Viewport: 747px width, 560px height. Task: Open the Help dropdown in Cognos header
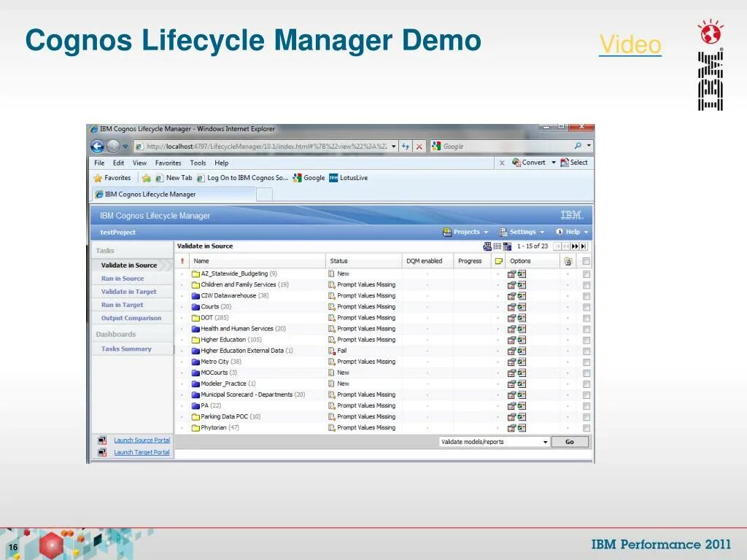click(572, 232)
